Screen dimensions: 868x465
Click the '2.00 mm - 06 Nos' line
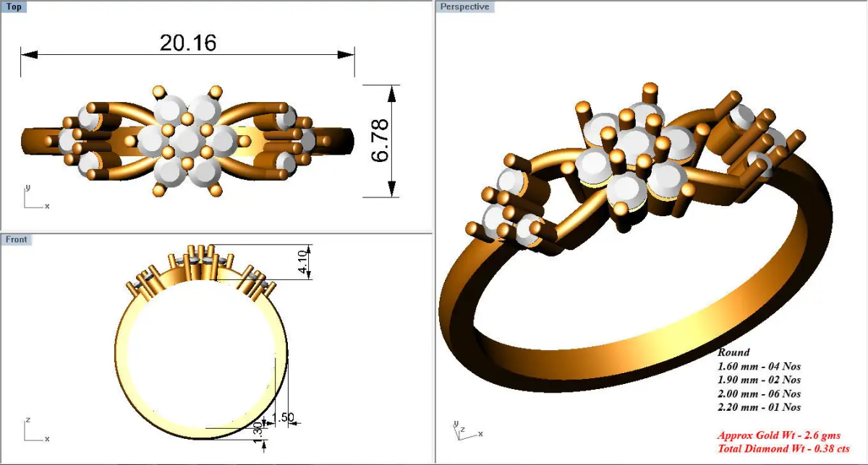[x=759, y=393]
